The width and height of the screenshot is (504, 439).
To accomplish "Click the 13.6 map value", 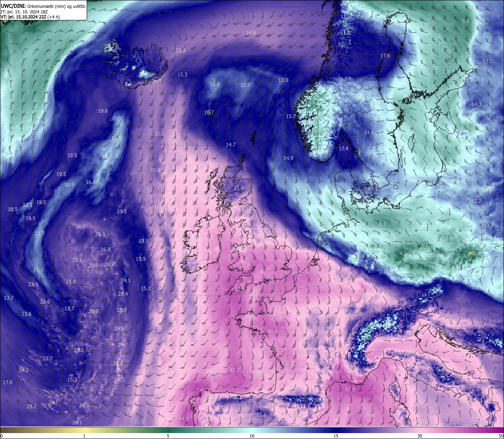I will coord(26,314).
